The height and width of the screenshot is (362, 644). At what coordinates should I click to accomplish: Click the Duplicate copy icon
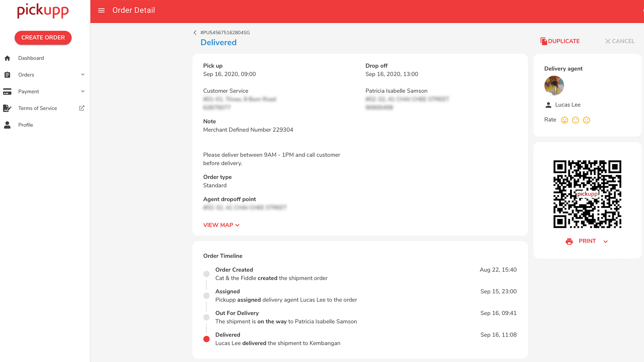click(544, 41)
